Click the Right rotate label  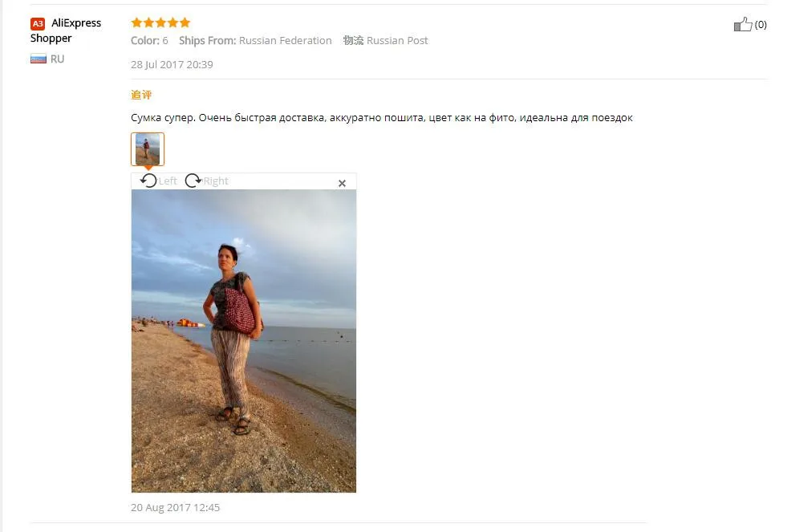tap(216, 181)
